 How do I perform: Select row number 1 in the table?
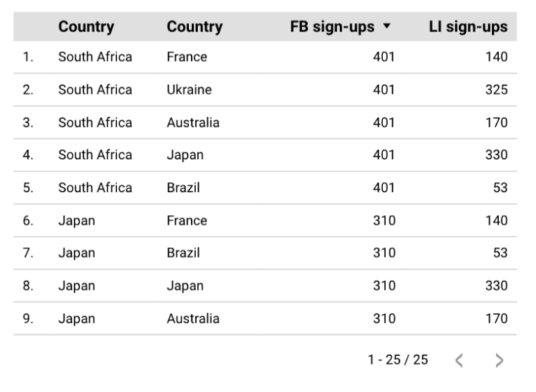pos(28,57)
